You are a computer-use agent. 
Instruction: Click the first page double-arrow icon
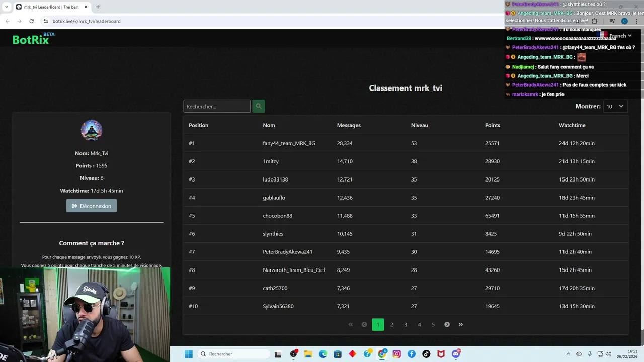point(351,325)
